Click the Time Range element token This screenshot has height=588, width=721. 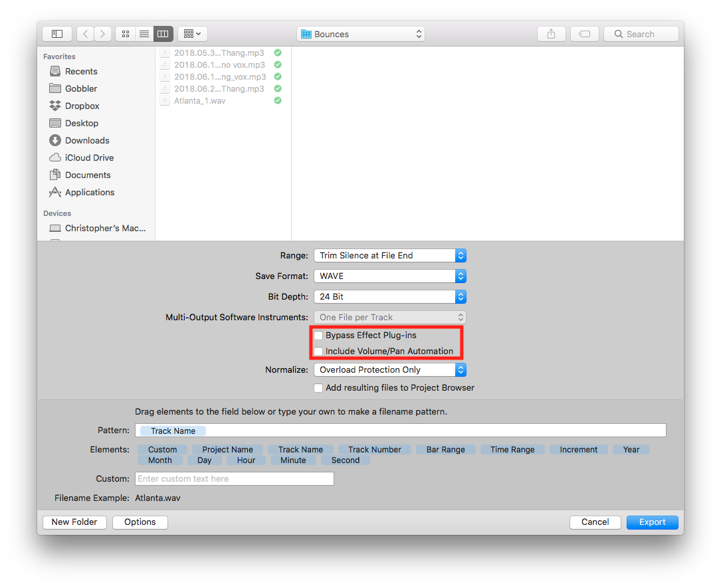(513, 450)
